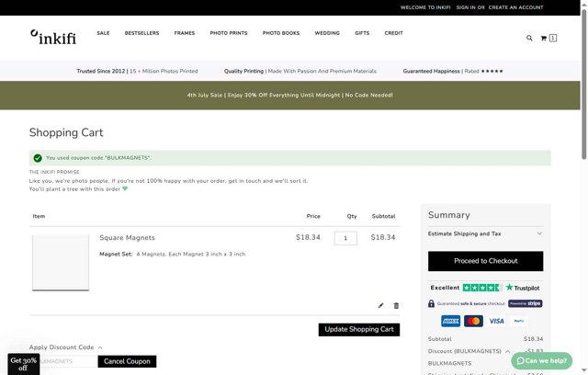Remove Square Magnets with trash icon
588x375 pixels.
click(x=396, y=306)
